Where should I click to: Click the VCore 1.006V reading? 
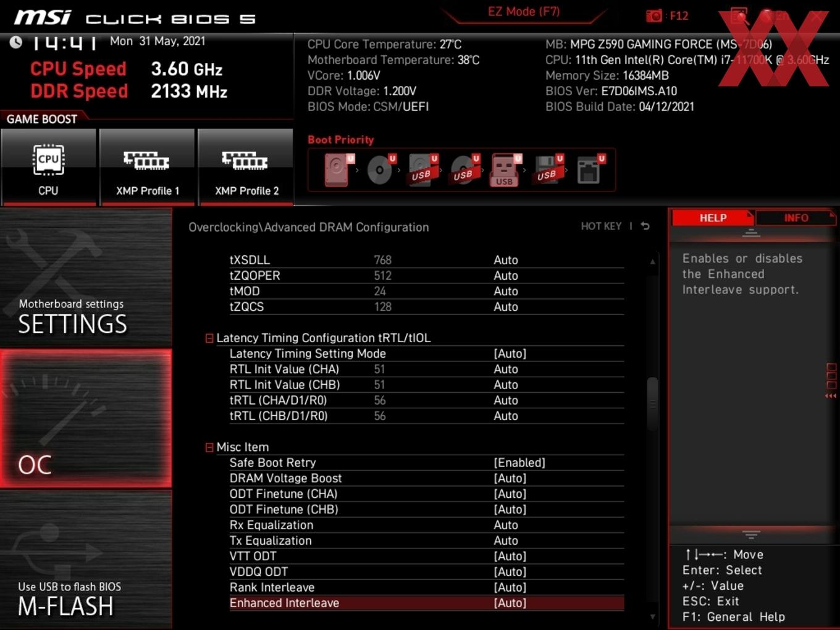344,75
